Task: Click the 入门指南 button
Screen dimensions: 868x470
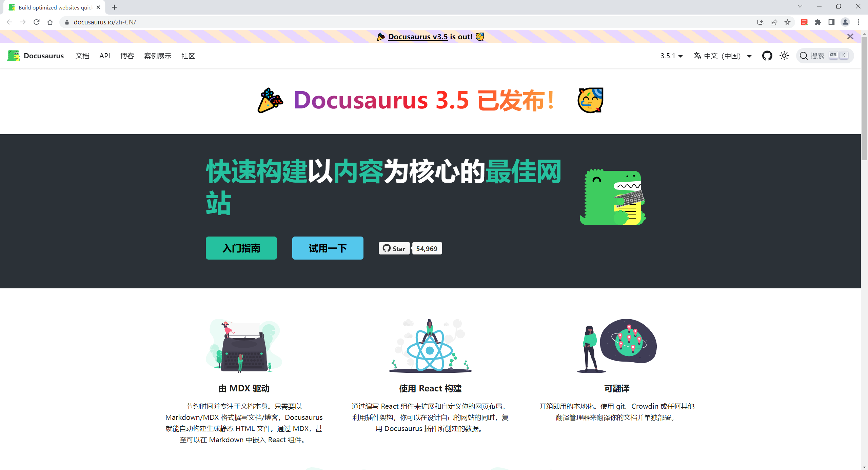Action: pos(241,248)
